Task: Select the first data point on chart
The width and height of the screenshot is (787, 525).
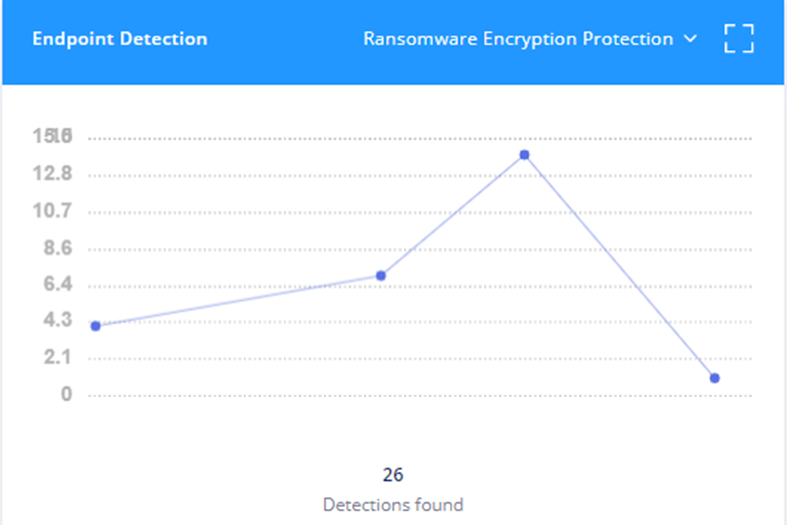Action: (96, 326)
